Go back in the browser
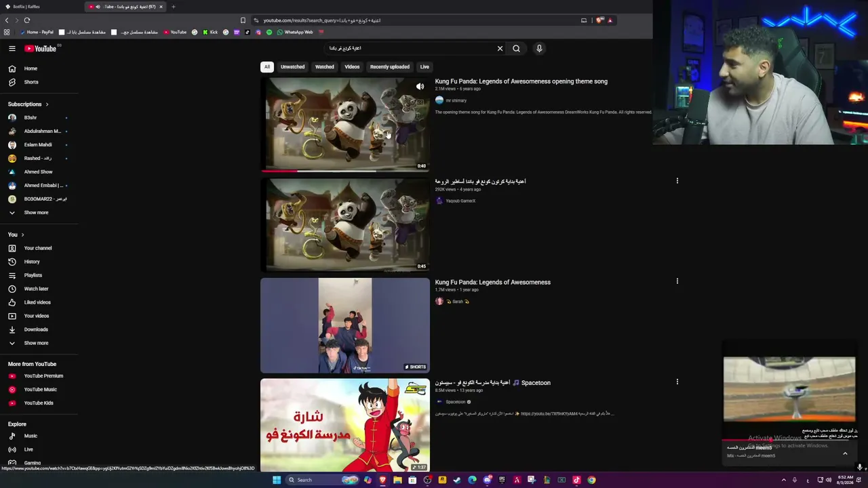 7,20
